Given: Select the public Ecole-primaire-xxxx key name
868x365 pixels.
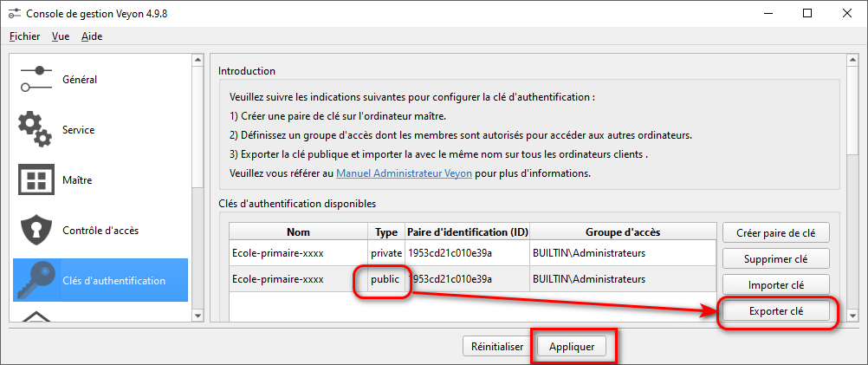Looking at the screenshot, I should coord(298,279).
